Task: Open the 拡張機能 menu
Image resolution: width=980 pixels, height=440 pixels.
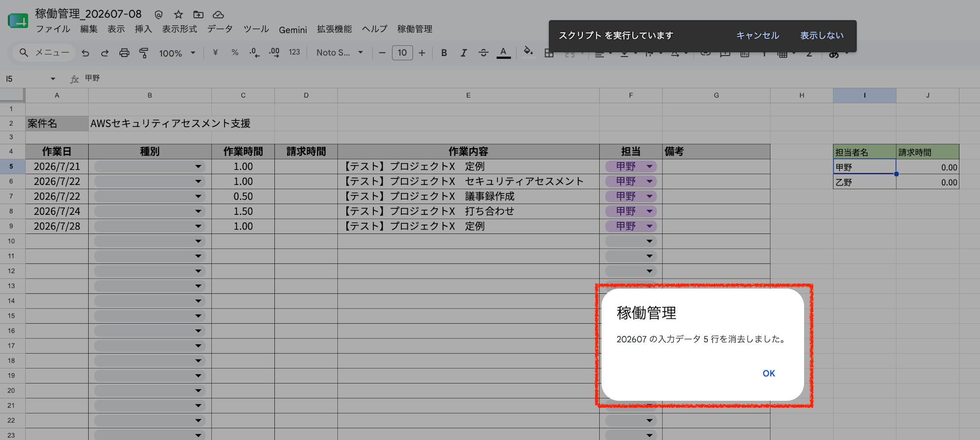Action: (x=334, y=29)
